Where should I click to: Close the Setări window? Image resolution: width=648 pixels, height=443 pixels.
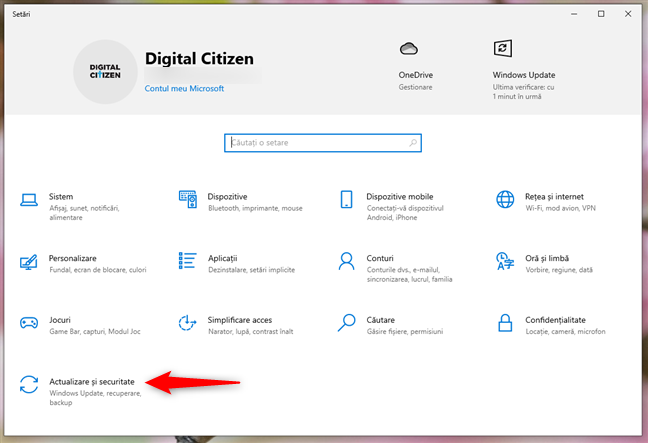tap(628, 14)
